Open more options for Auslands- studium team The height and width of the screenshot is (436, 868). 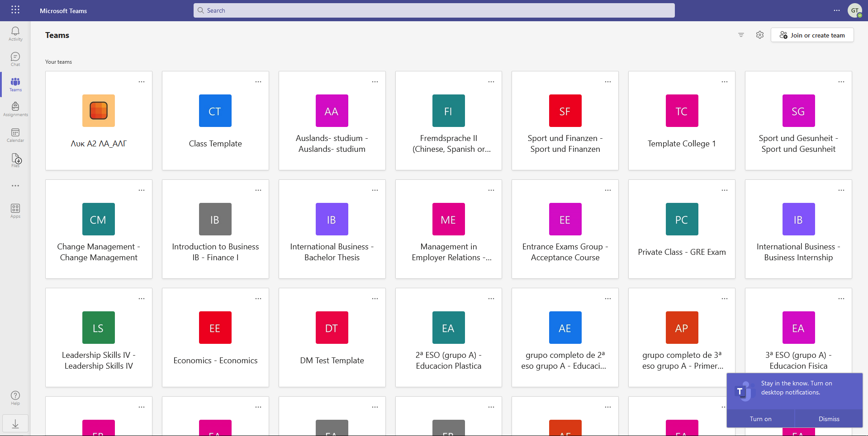pos(375,82)
